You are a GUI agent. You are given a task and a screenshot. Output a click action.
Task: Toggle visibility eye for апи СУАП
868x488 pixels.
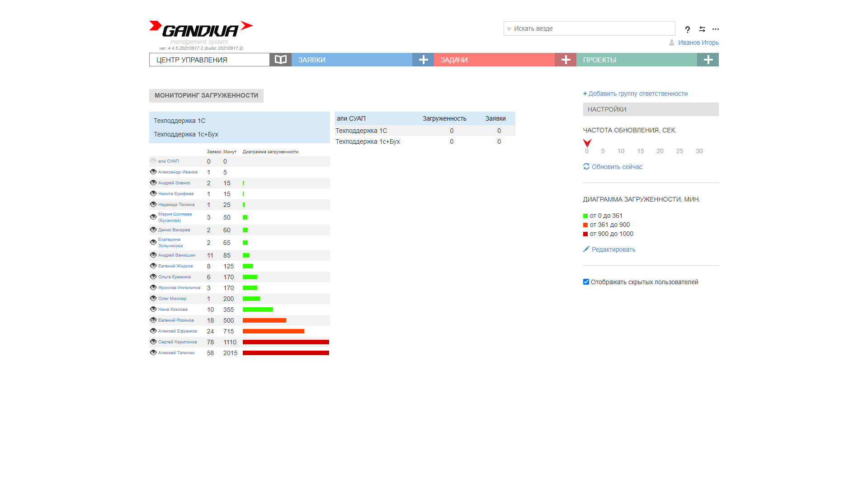(x=153, y=161)
